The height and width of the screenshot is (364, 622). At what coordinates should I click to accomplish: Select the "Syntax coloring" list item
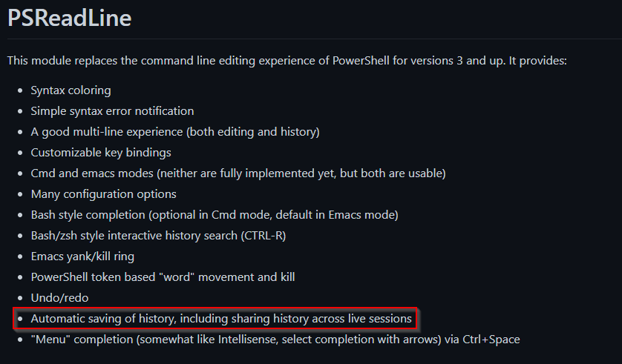coord(71,90)
